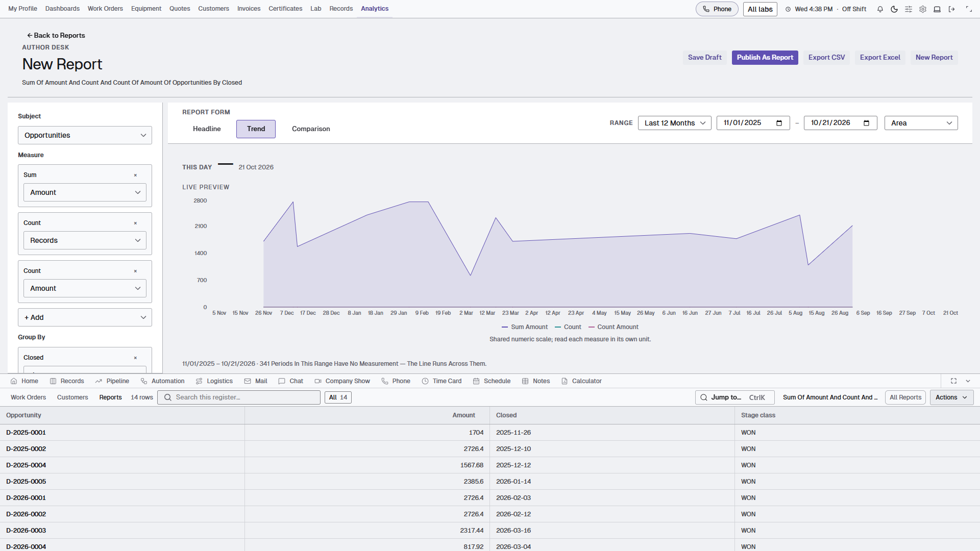The height and width of the screenshot is (551, 980).
Task: Toggle Count Amount series in legend
Action: click(x=613, y=327)
